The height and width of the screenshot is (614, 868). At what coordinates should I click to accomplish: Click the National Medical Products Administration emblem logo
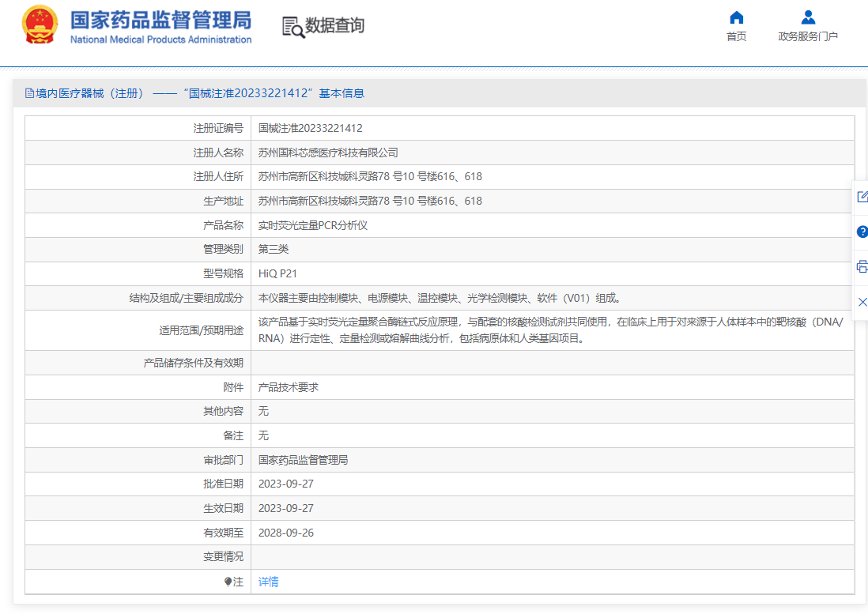[38, 24]
